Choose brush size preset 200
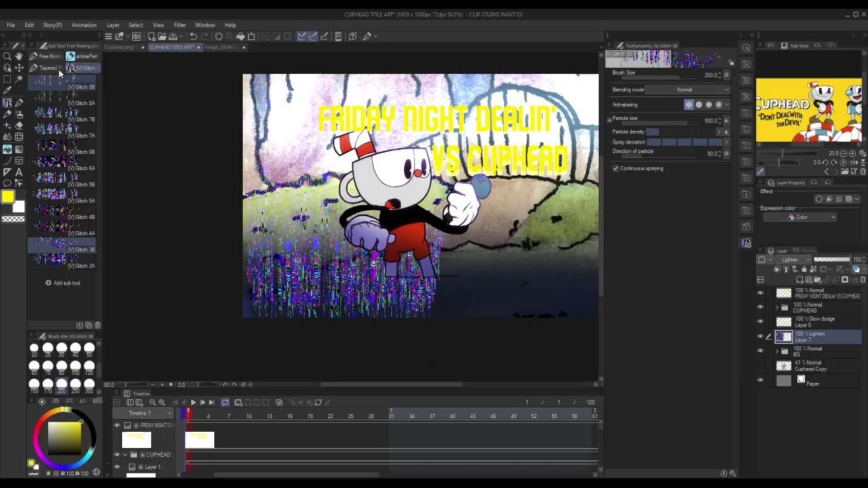 (x=62, y=386)
